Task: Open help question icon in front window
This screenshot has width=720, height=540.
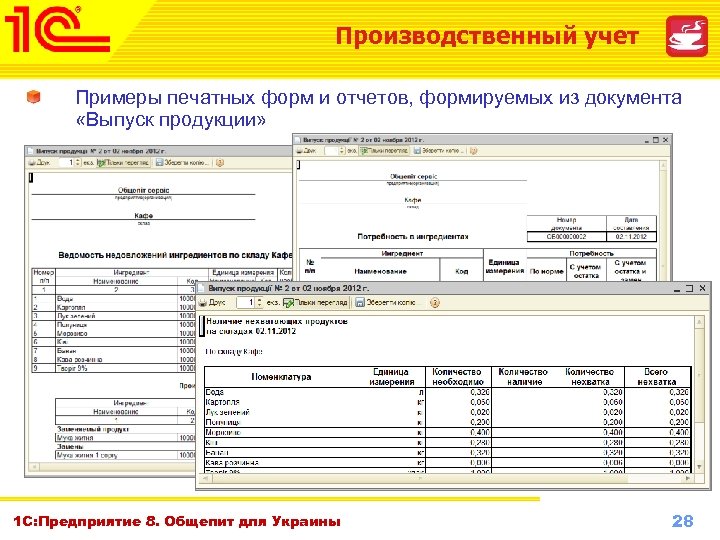Action: click(x=434, y=303)
